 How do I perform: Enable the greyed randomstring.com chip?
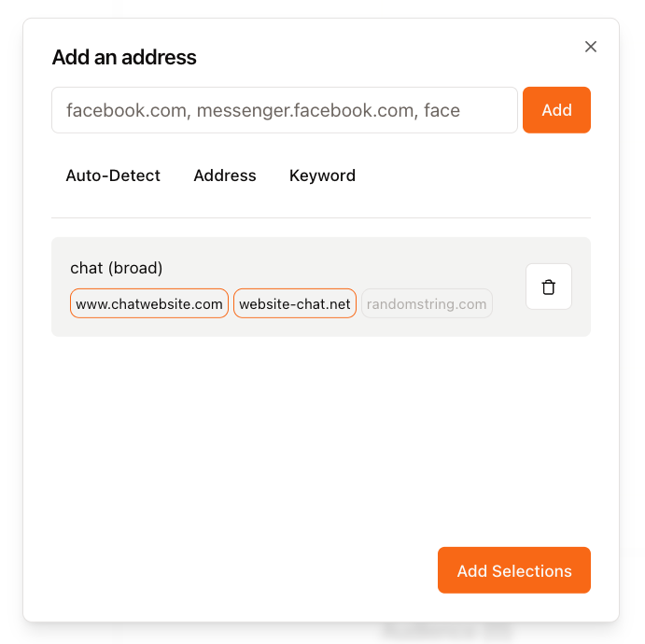(x=427, y=304)
